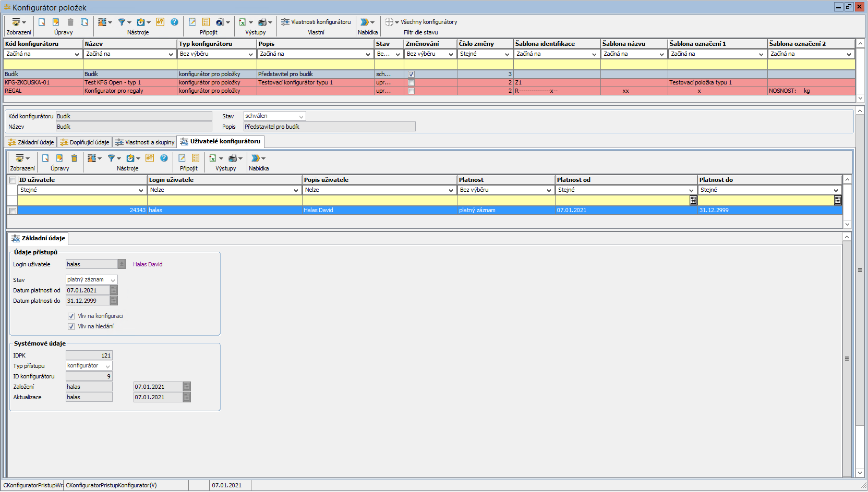
Task: Select the REGAL configurator row
Action: point(42,91)
